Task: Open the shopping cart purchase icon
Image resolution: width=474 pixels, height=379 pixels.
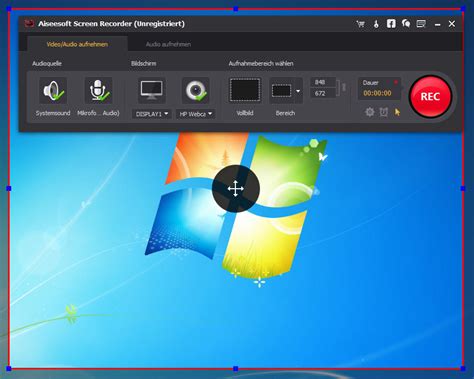Action: point(360,24)
